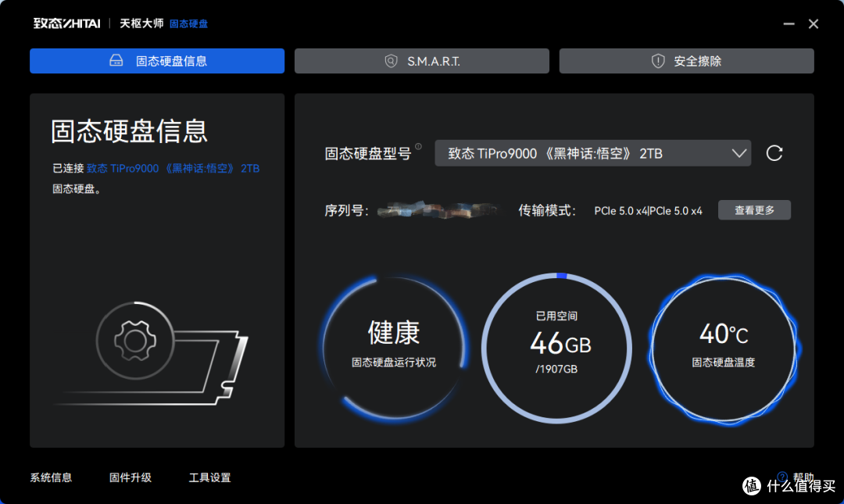The height and width of the screenshot is (504, 844).
Task: Click the dropdown chevron arrow for SSD model
Action: click(x=739, y=153)
